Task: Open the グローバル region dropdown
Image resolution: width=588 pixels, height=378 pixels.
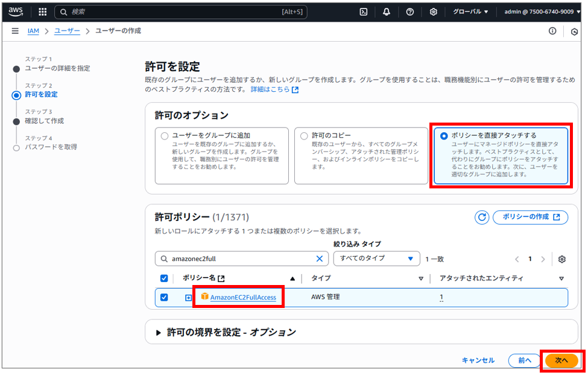Action: [x=470, y=12]
